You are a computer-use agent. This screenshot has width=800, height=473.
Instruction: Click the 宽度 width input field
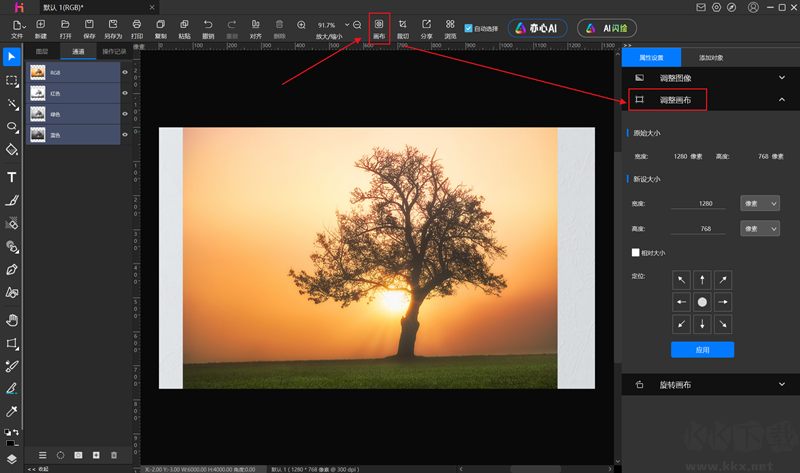coord(698,204)
